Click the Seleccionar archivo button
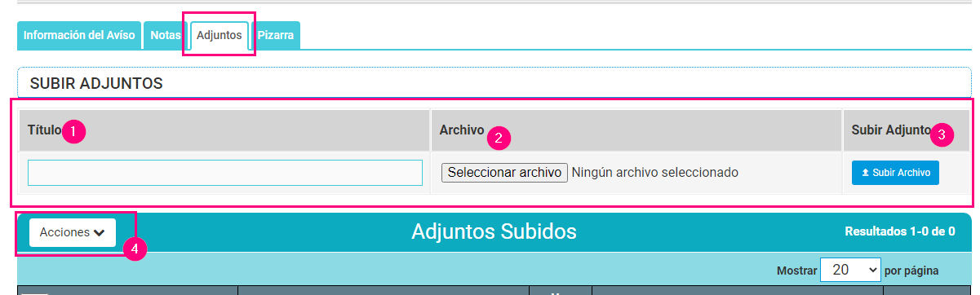The image size is (980, 295). point(504,173)
